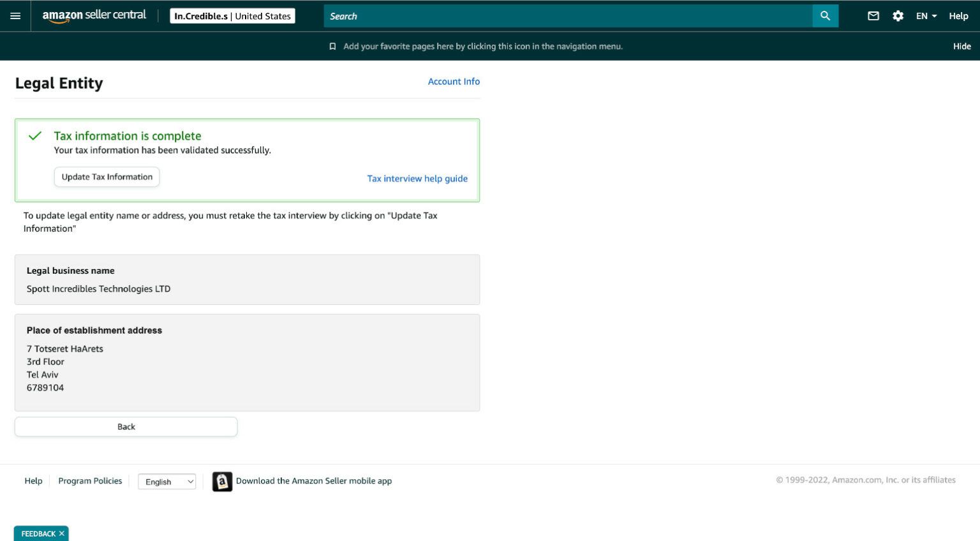
Task: Open the Tax interview help guide
Action: (417, 179)
